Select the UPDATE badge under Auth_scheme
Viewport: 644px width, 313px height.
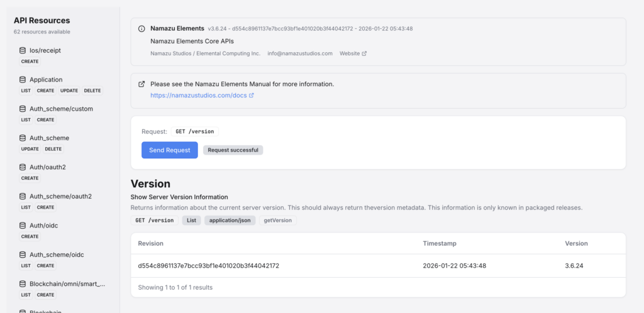point(30,149)
